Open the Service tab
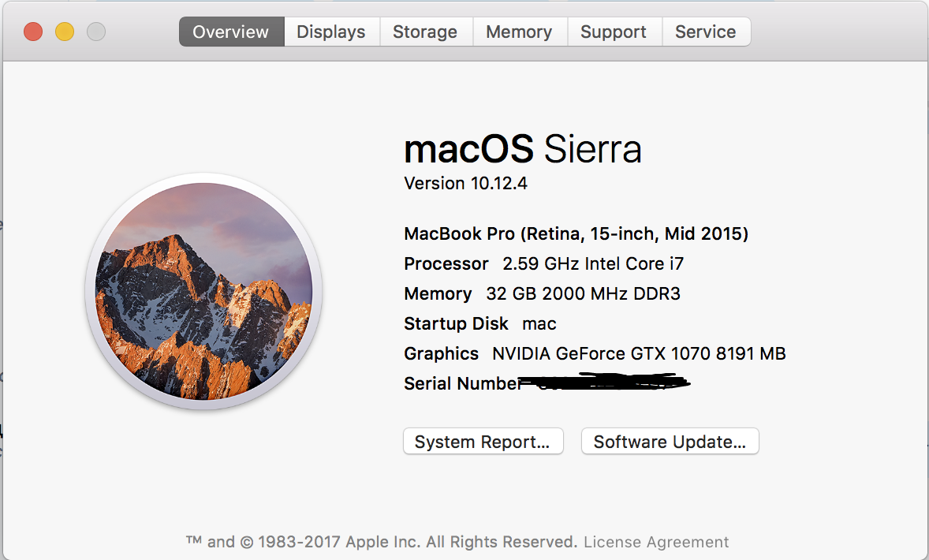 pyautogui.click(x=706, y=32)
